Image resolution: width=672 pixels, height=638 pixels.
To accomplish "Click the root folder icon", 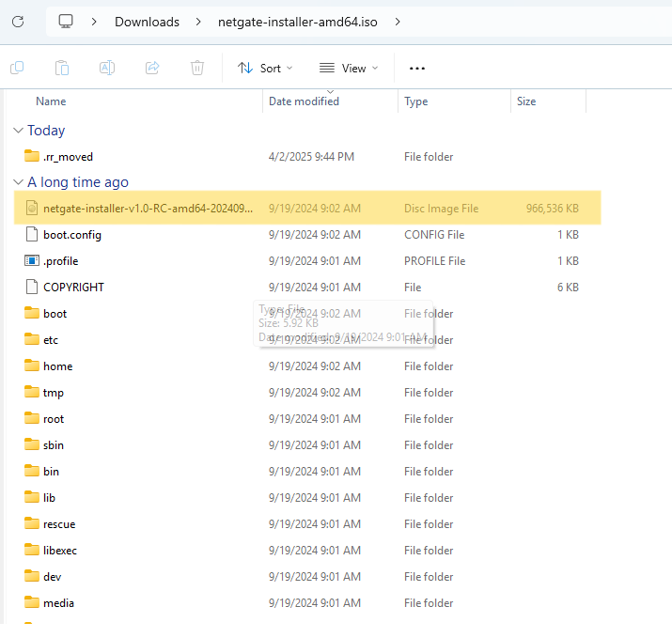I will 32,418.
